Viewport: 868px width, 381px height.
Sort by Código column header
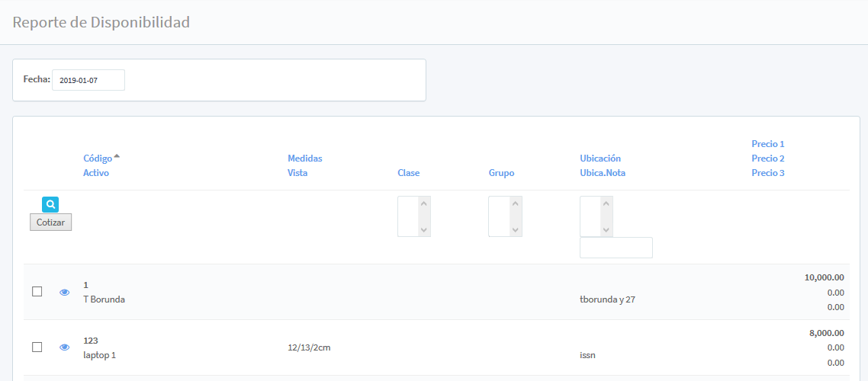pos(97,158)
